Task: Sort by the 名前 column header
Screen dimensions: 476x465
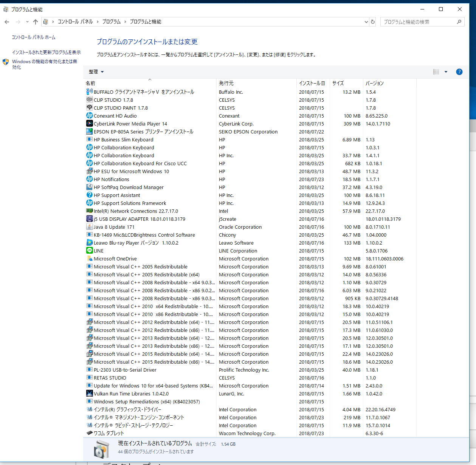Action: pyautogui.click(x=150, y=83)
